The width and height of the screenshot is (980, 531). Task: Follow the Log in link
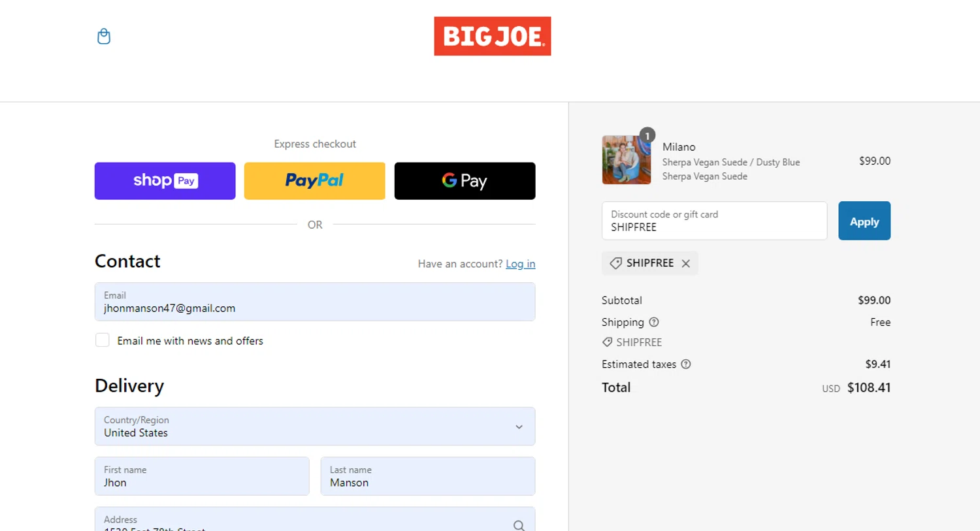(520, 264)
